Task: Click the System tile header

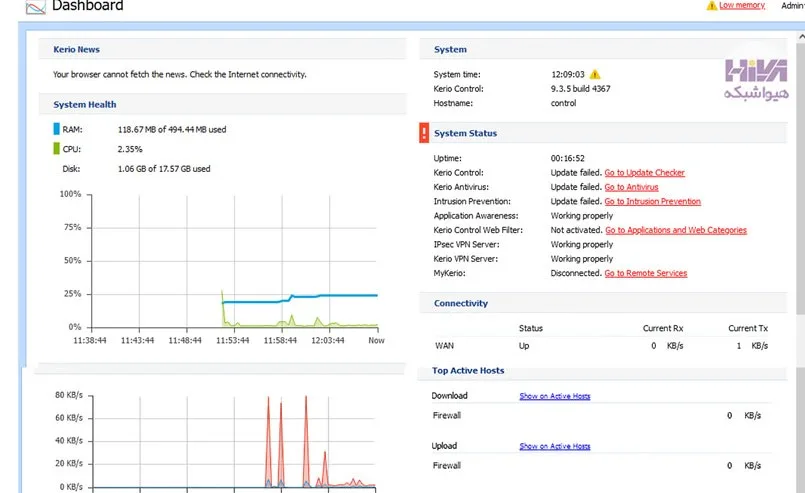Action: (603, 49)
